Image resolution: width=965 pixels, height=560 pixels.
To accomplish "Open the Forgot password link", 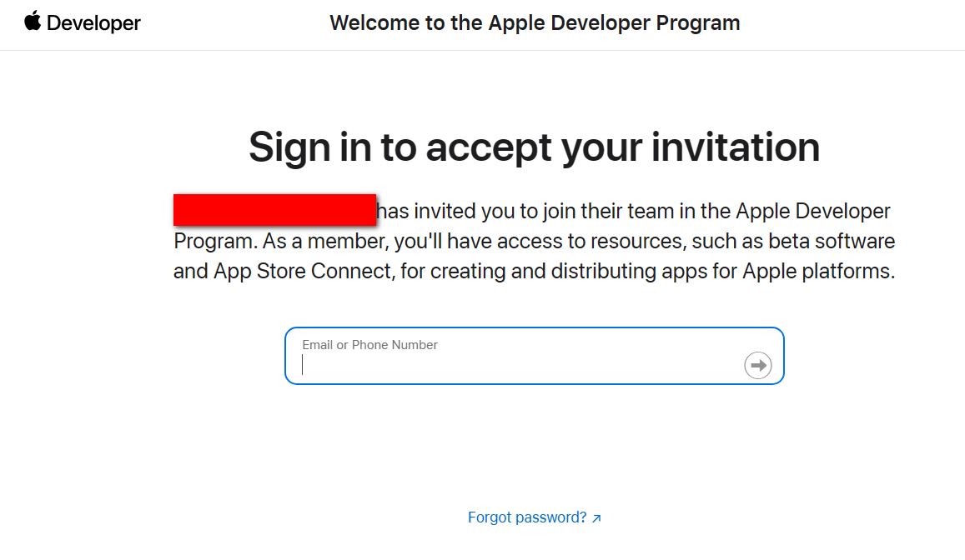I will click(x=527, y=517).
